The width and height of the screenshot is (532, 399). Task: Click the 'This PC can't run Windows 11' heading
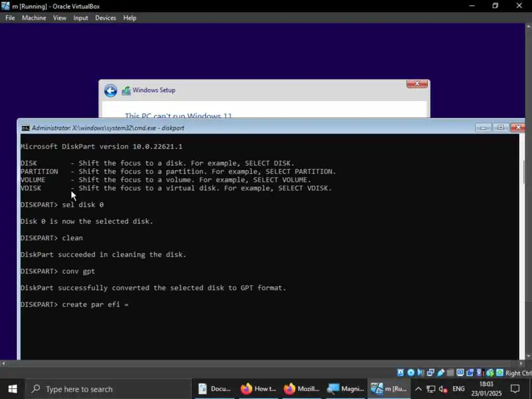(179, 115)
